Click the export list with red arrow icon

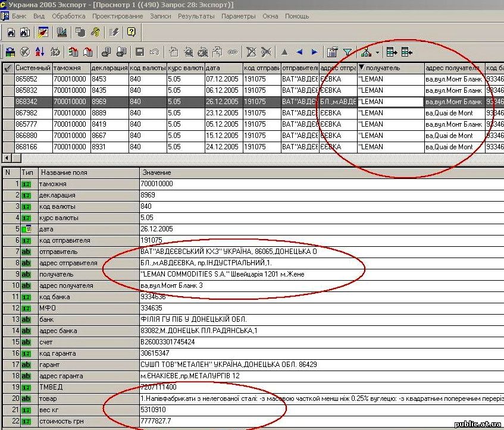tap(73, 52)
